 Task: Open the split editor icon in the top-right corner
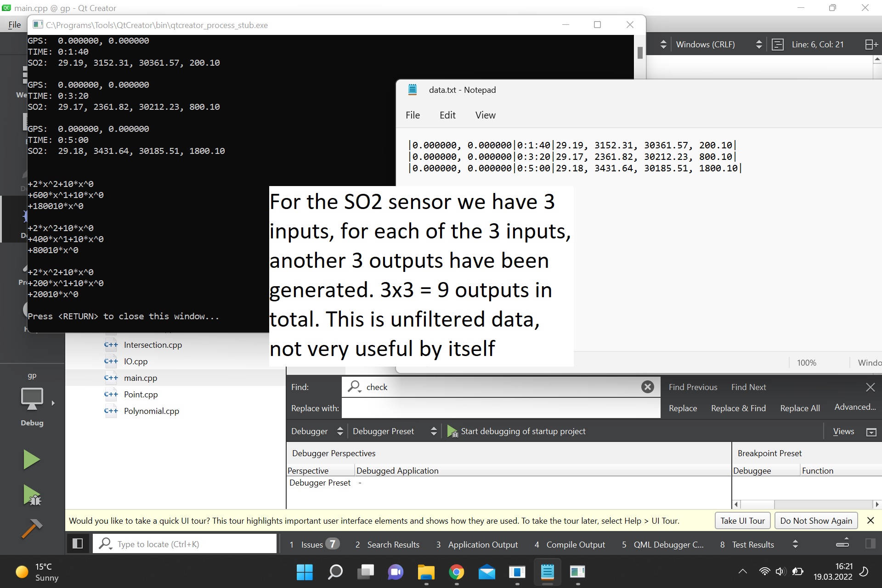(871, 44)
